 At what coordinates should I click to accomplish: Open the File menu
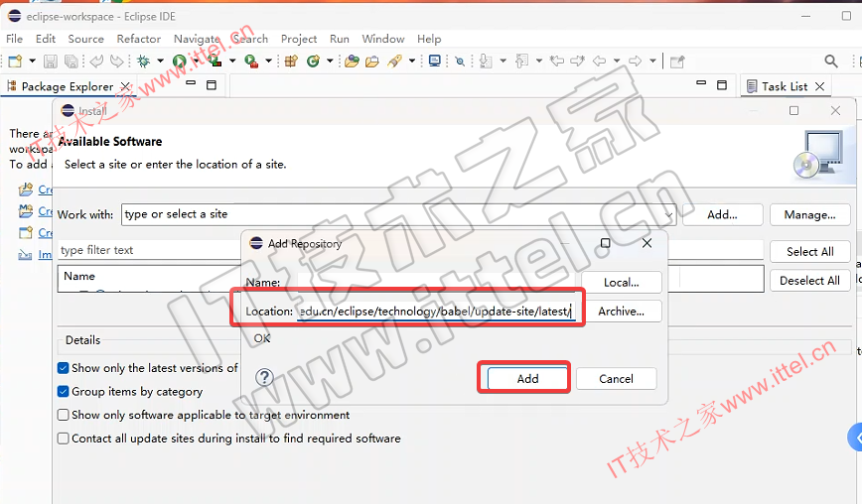click(x=14, y=39)
